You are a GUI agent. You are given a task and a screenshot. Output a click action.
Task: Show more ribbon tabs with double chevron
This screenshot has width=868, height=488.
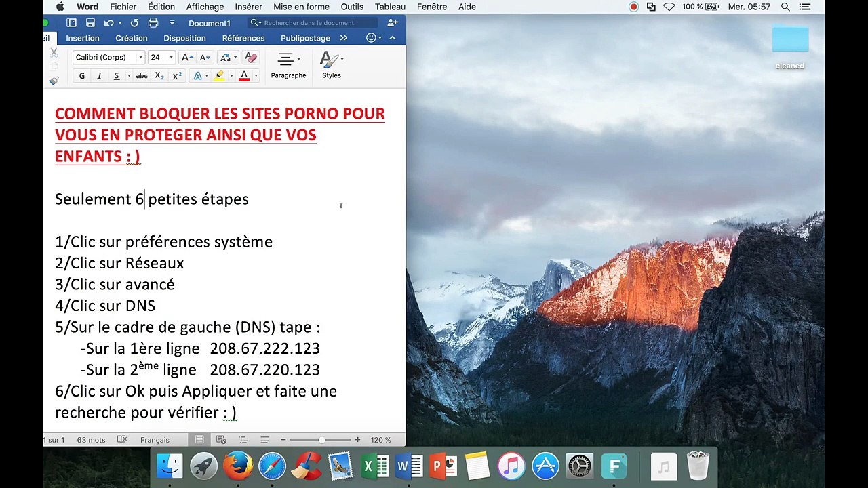[x=344, y=38]
